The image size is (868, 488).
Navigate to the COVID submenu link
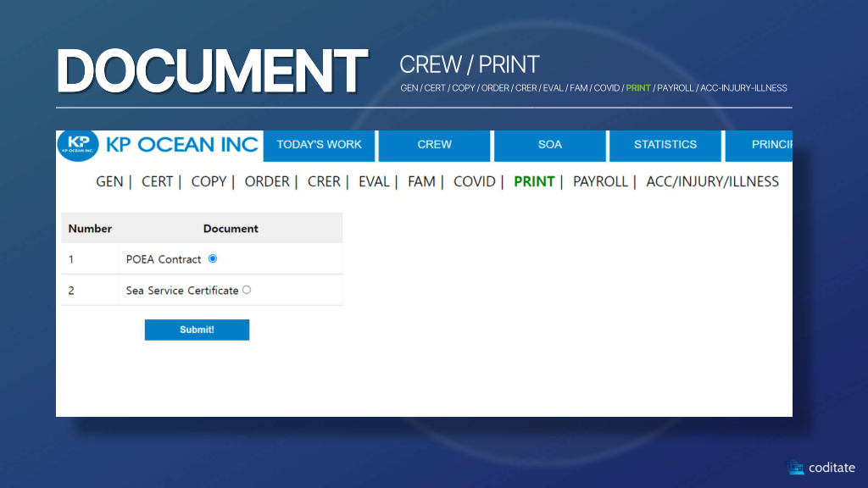(475, 181)
